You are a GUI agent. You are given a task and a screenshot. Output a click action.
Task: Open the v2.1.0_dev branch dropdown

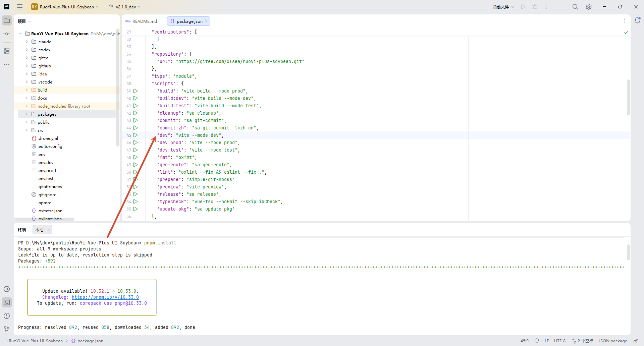click(125, 7)
